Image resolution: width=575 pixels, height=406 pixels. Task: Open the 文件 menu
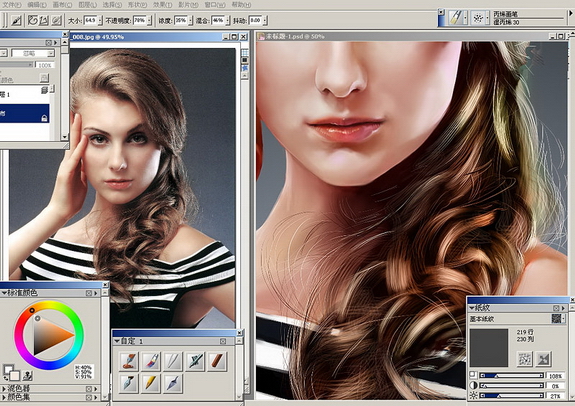pyautogui.click(x=12, y=5)
